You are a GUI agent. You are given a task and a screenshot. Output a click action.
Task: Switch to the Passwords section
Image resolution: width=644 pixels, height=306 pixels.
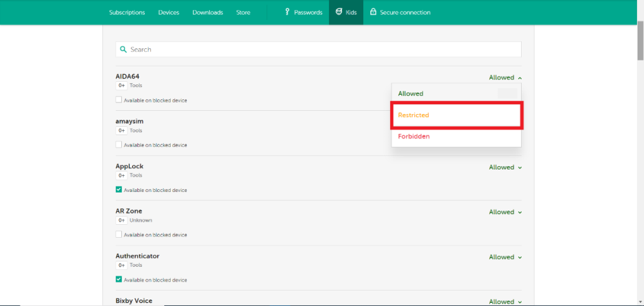303,12
